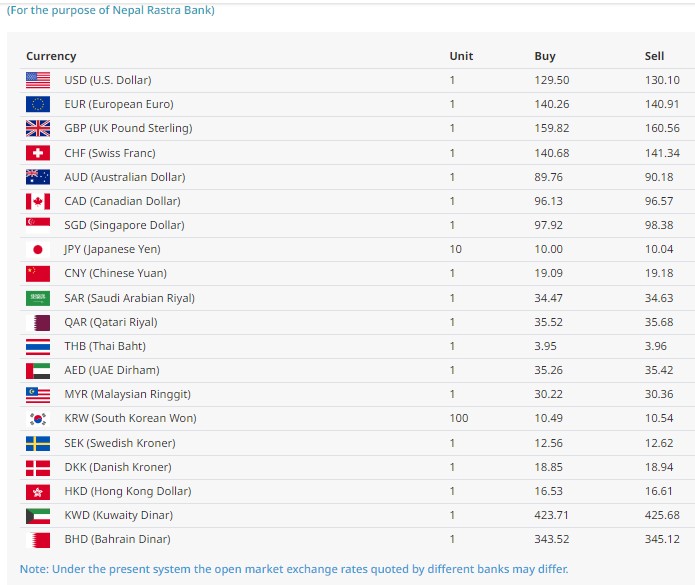
Task: Click the South Korean flag icon
Action: click(38, 418)
